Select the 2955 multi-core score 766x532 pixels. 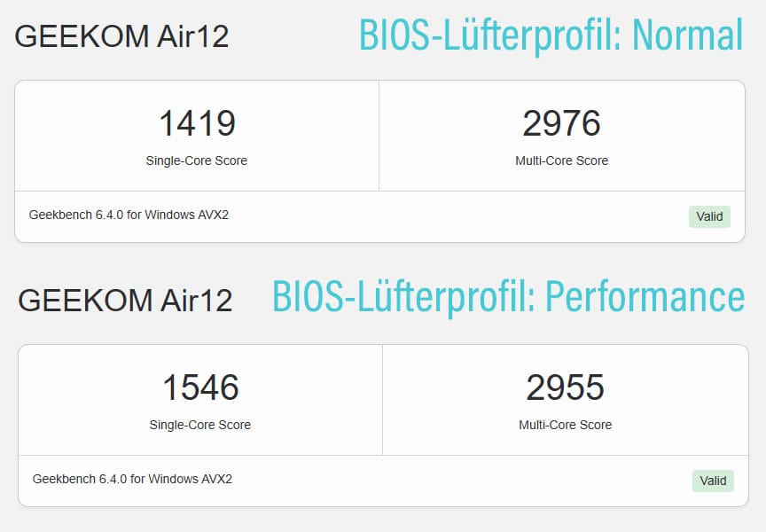coord(566,387)
